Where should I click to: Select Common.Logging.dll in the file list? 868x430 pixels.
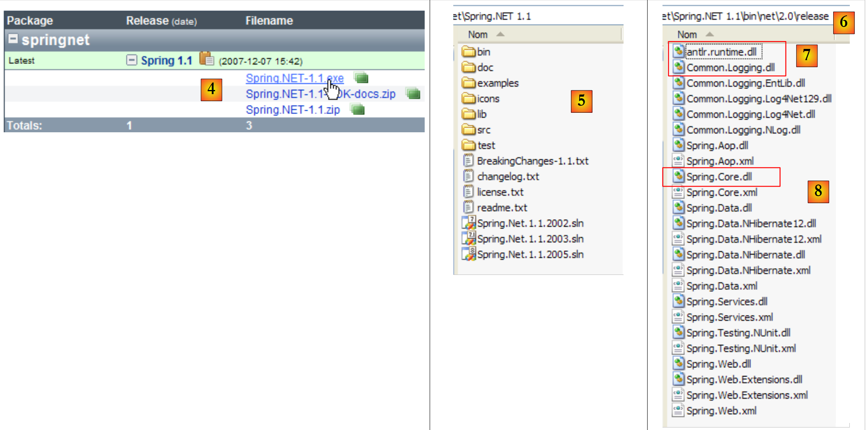tap(730, 68)
